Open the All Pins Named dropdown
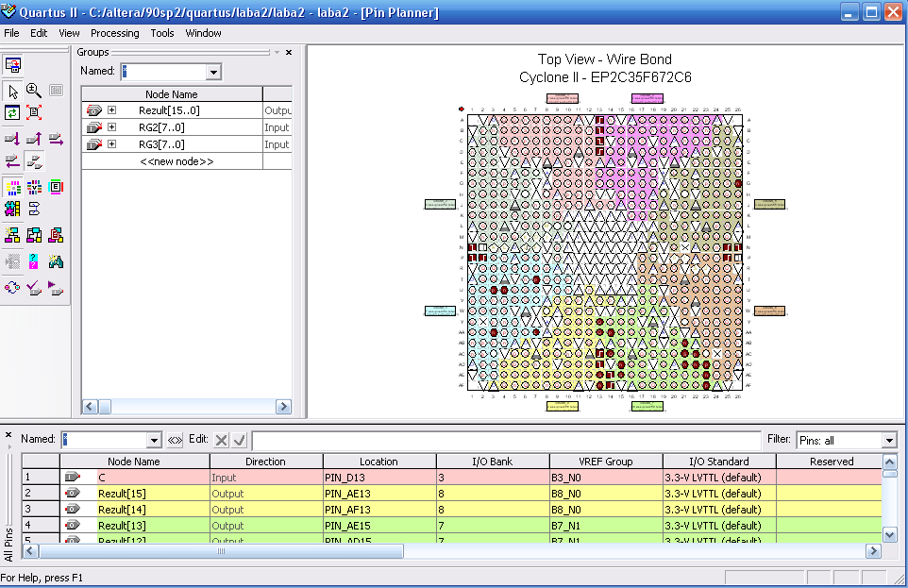The height and width of the screenshot is (588, 908). 154,440
